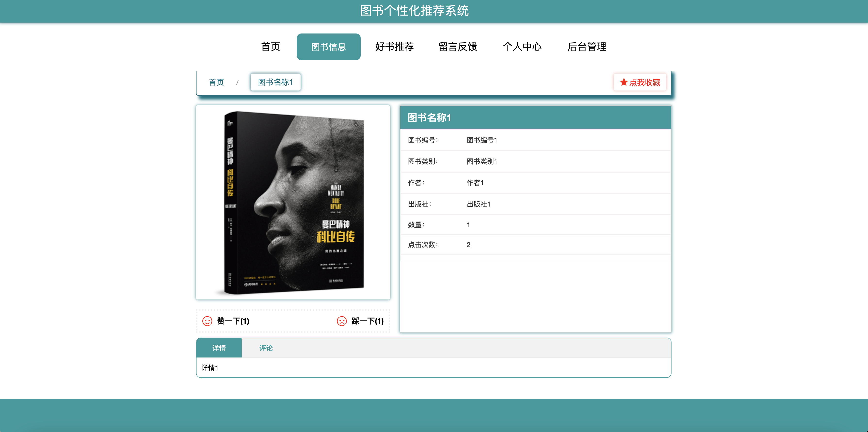Open the 个人中心 menu item
Viewport: 868px width, 432px height.
pos(522,47)
